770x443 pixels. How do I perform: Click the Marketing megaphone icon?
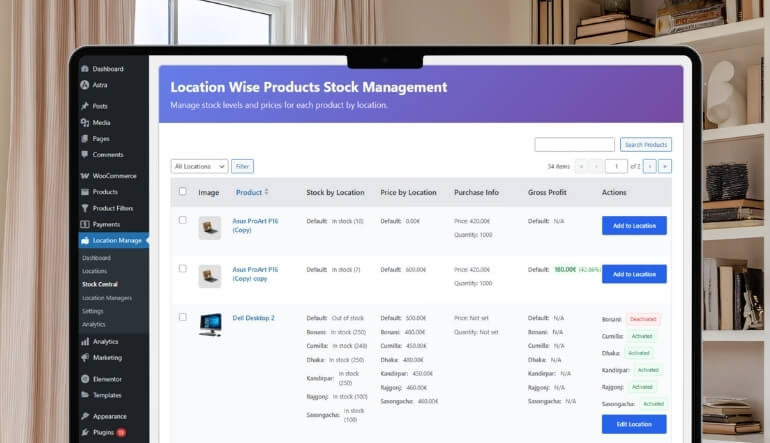pyautogui.click(x=85, y=358)
